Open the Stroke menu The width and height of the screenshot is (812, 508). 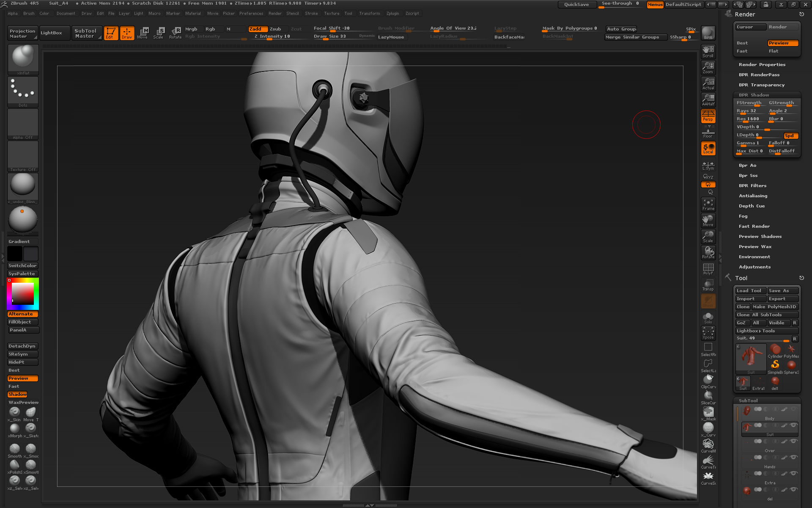click(x=311, y=14)
